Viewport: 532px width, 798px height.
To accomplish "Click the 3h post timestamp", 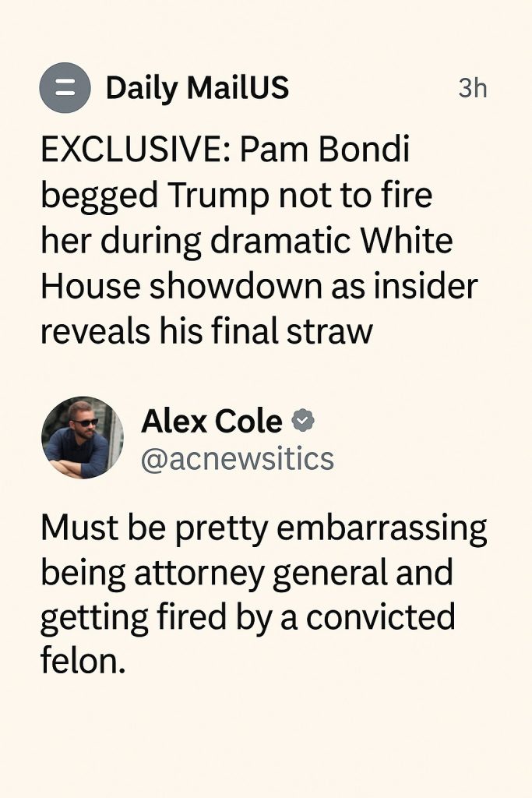I will pos(472,89).
